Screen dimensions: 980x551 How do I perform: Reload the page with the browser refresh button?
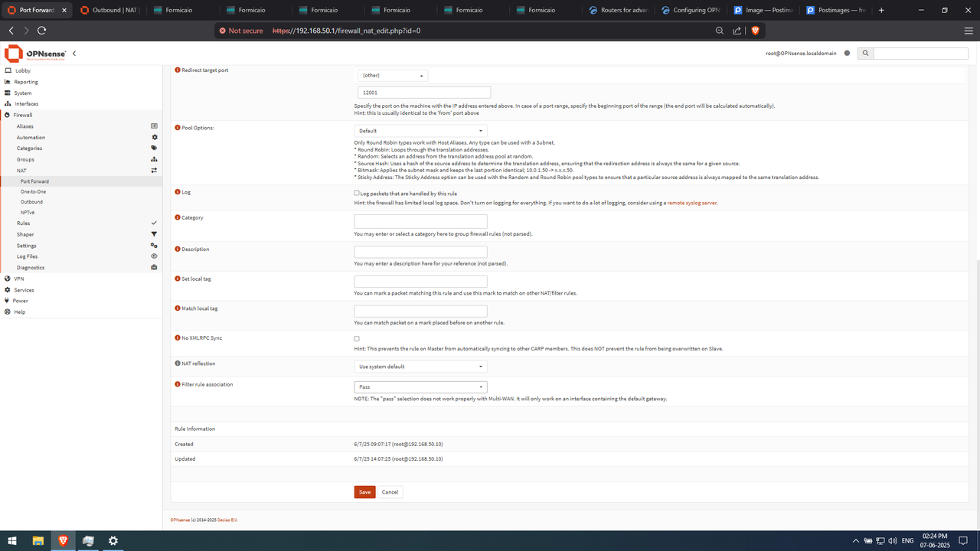(41, 31)
